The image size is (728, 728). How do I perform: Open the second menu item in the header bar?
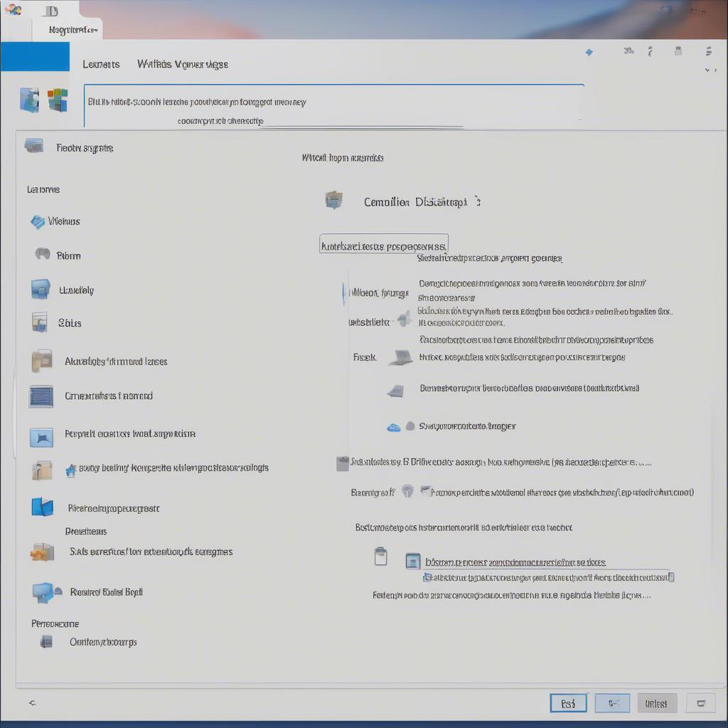[183, 64]
